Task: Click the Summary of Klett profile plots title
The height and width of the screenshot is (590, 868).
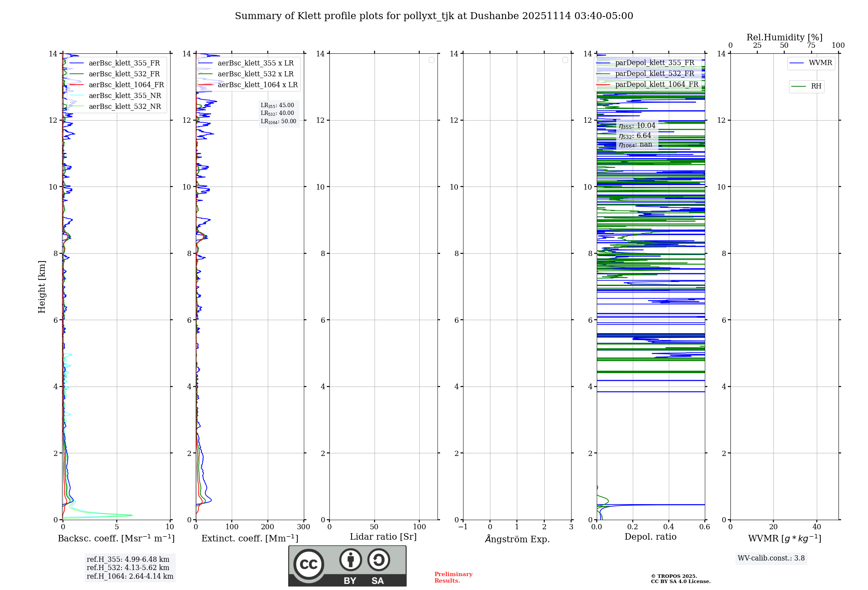Action: [x=434, y=16]
